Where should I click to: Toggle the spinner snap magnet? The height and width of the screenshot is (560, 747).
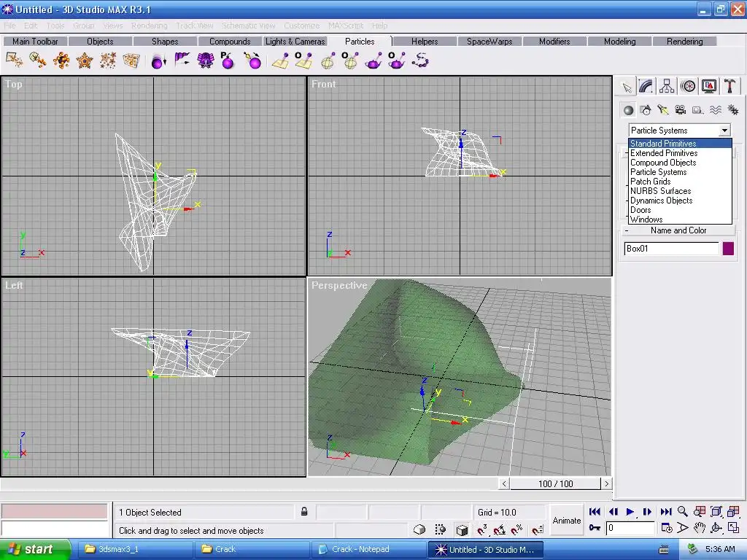[538, 529]
